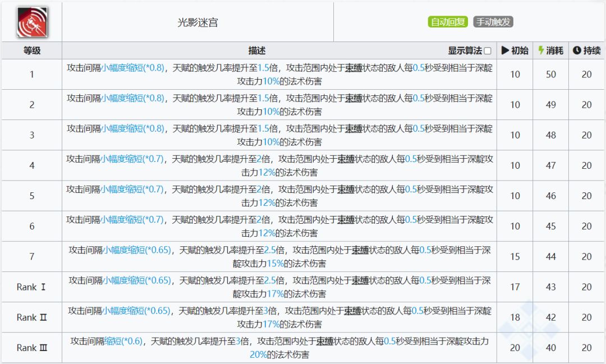606x364 pixels.
Task: Click the 光影迷宫 skill name cell
Action: 198,22
